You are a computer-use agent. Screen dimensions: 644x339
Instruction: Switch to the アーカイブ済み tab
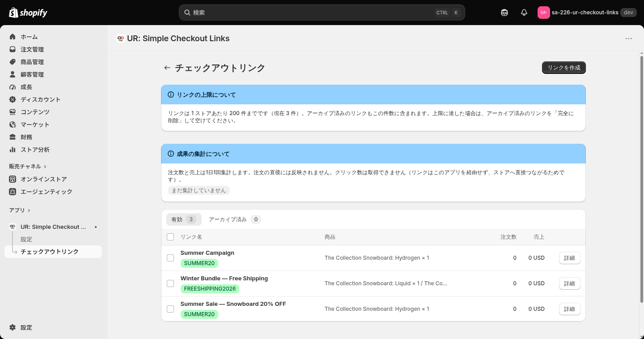point(234,219)
